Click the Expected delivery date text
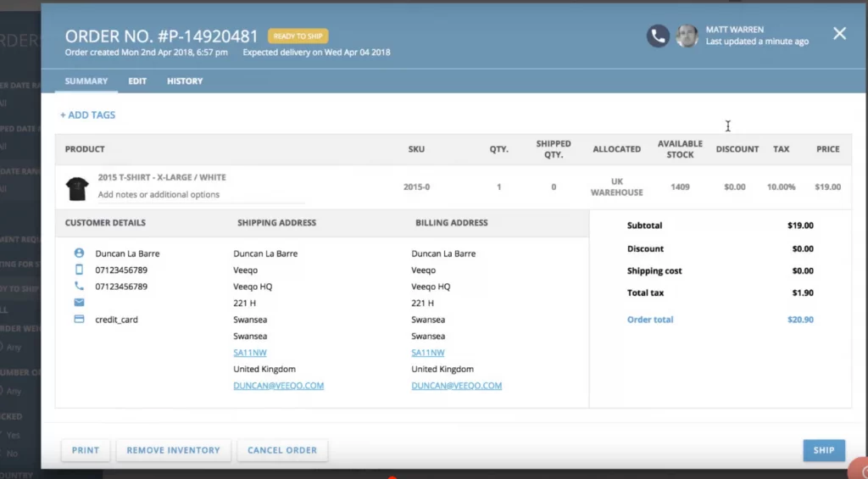The image size is (868, 479). [x=316, y=52]
